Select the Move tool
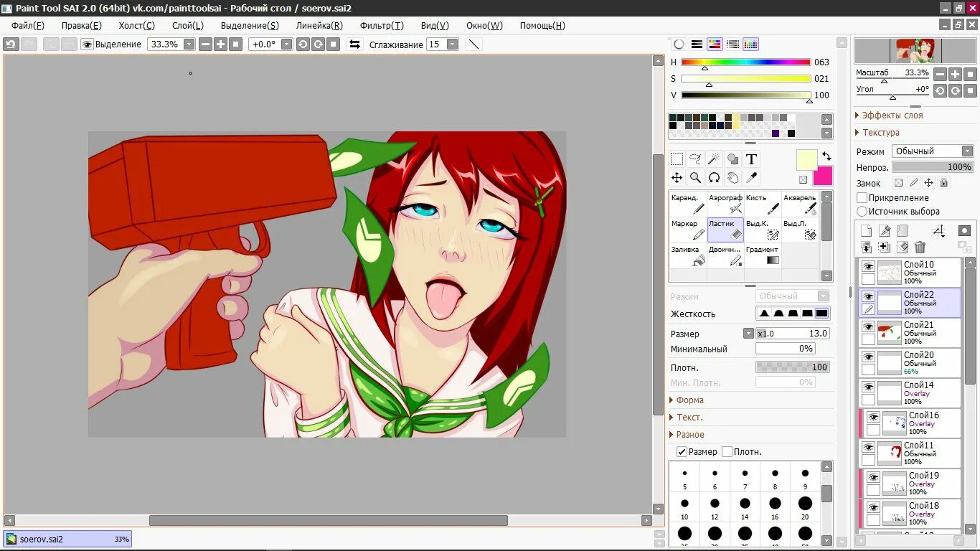This screenshot has height=551, width=980. point(677,178)
